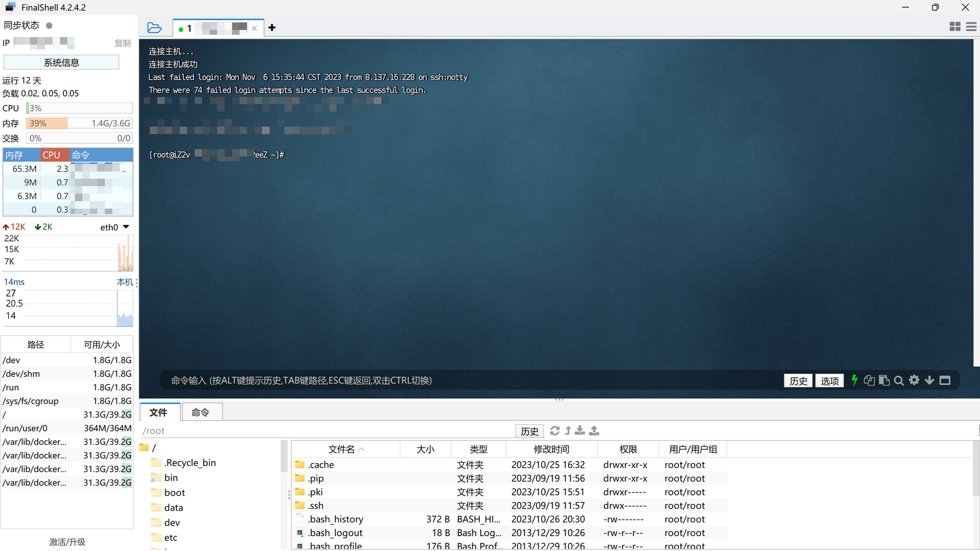The image size is (980, 551).
Task: Click the copy icon in command bar
Action: 869,380
